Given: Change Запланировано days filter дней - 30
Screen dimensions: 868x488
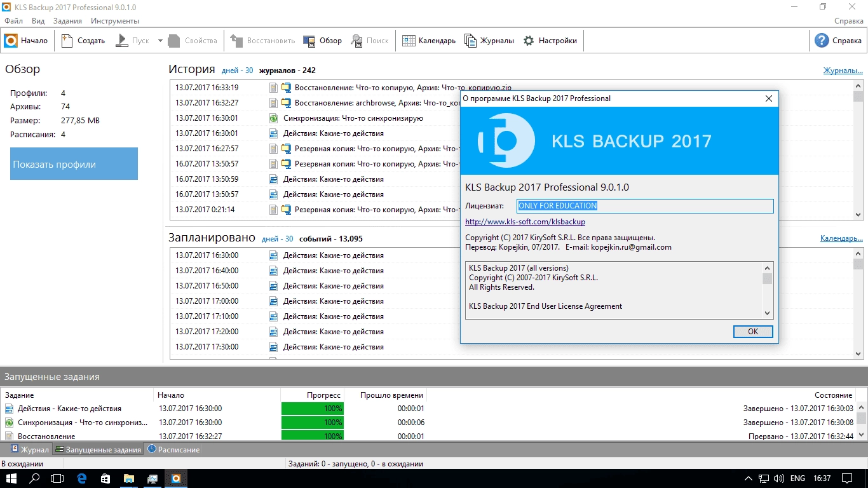Looking at the screenshot, I should (x=277, y=239).
